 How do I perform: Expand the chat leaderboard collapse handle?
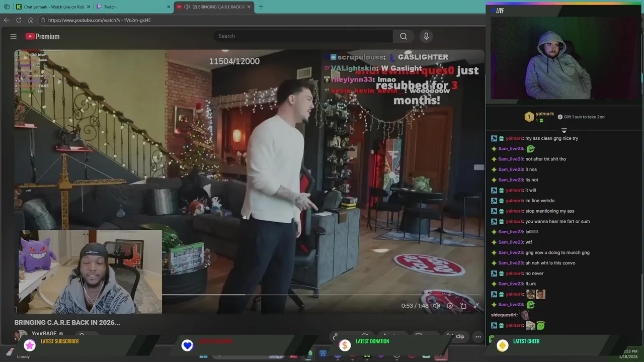[564, 130]
